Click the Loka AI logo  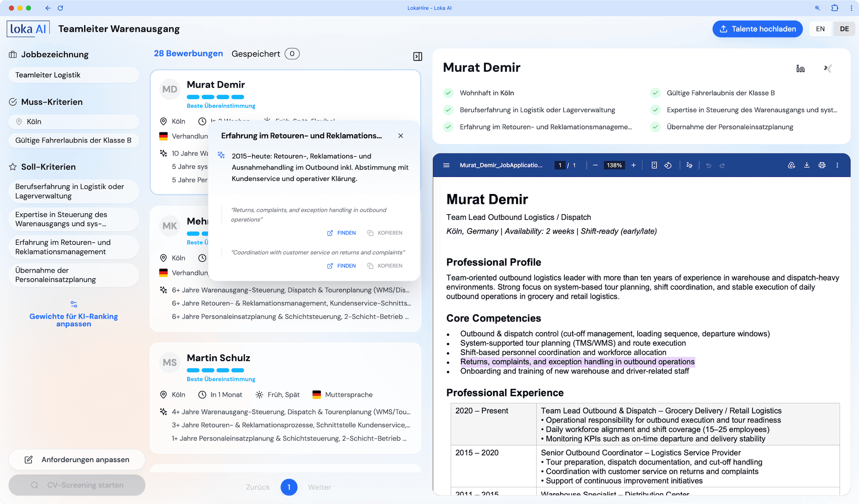point(27,28)
